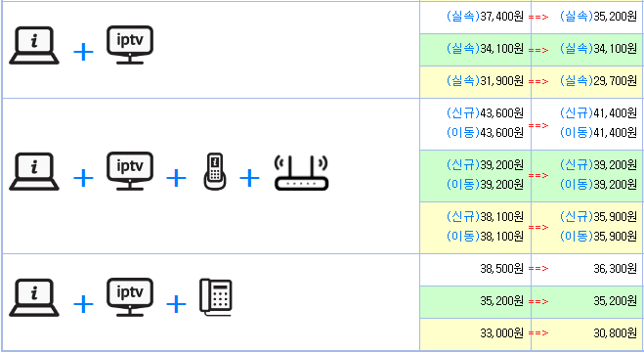Click the price (실속)29,700원
The image size is (644, 353).
[598, 81]
